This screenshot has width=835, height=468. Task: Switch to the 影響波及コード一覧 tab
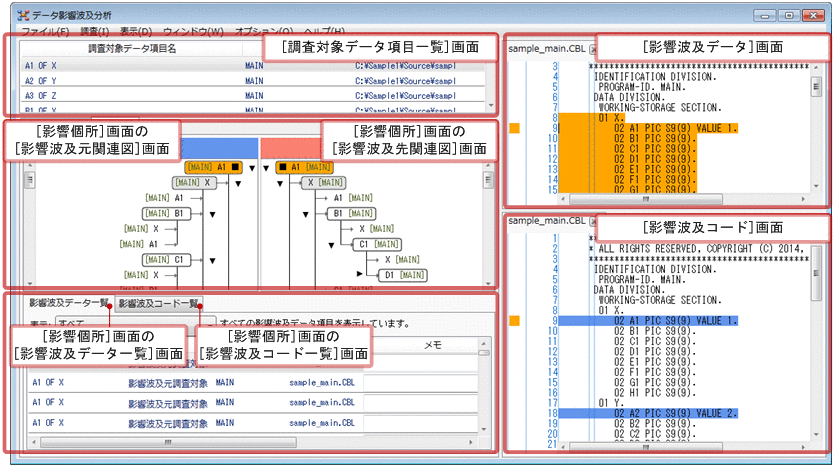pos(159,303)
